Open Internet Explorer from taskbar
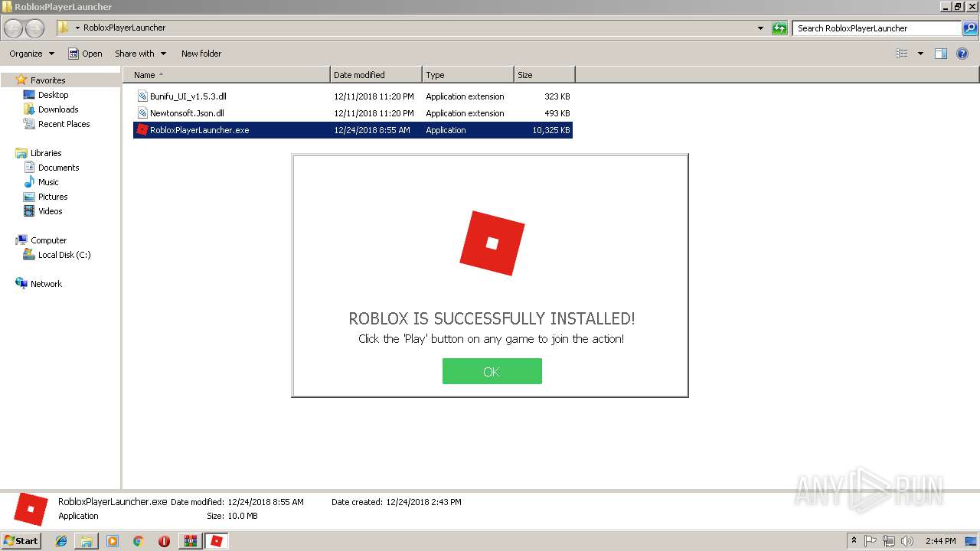 (x=61, y=541)
